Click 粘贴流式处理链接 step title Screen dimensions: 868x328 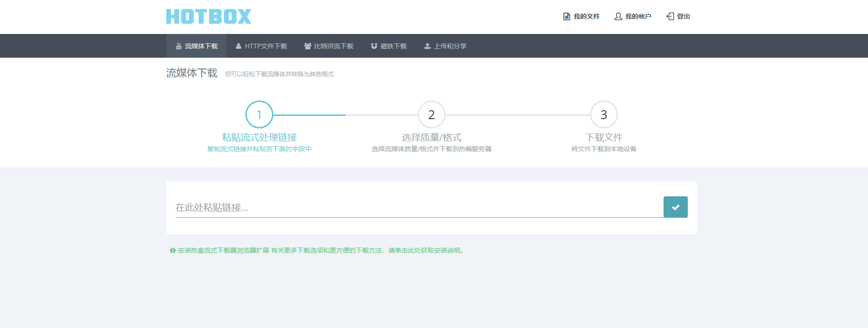259,137
